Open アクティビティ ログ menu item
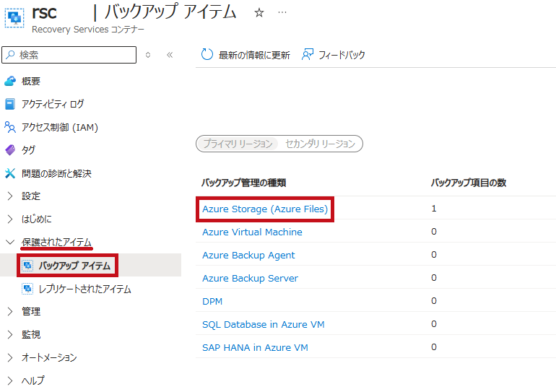 pyautogui.click(x=53, y=104)
